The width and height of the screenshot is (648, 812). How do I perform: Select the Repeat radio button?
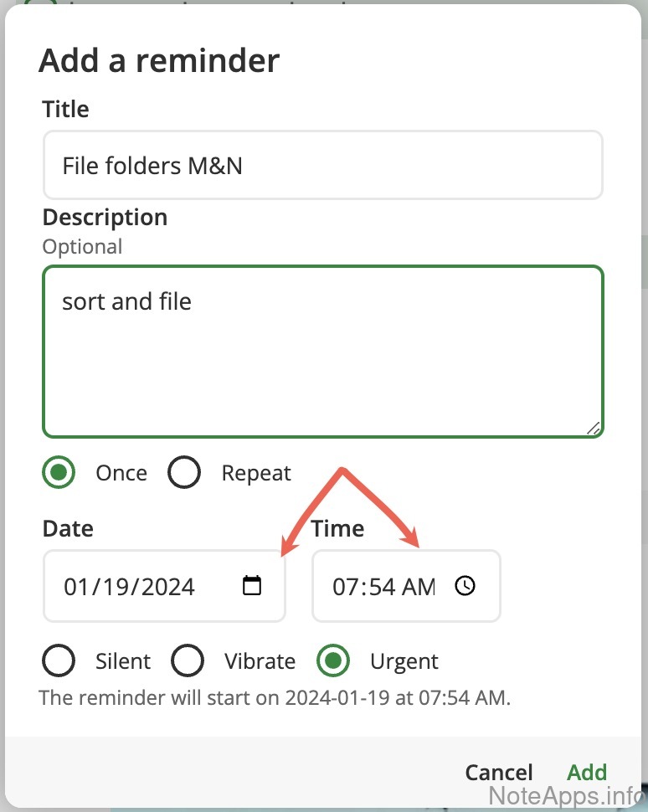coord(184,473)
